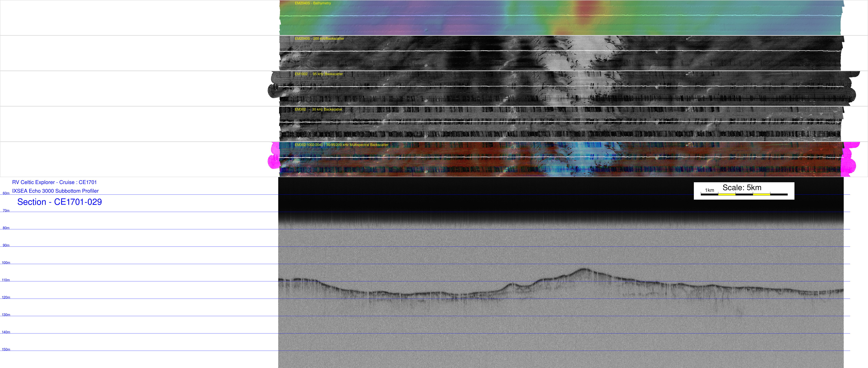Screen dimensions: 868x368
Task: Click the 60m depth marker
Action: 6,193
